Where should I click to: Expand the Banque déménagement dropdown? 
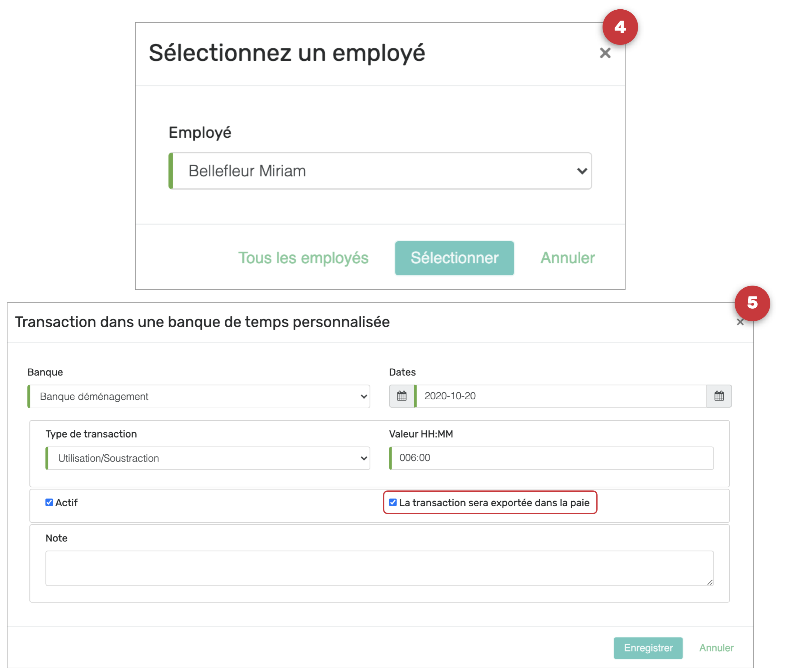click(200, 396)
